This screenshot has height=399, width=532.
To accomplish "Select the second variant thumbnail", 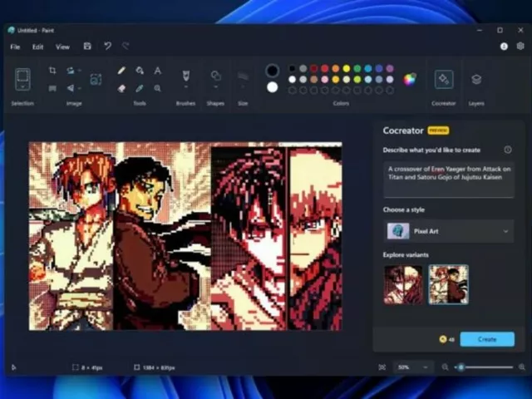I will tap(448, 284).
